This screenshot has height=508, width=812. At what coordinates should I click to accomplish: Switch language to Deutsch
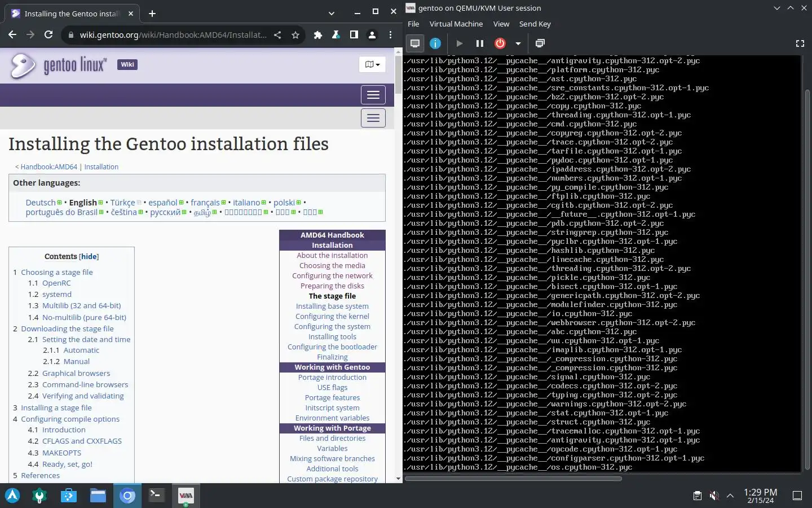click(x=41, y=202)
